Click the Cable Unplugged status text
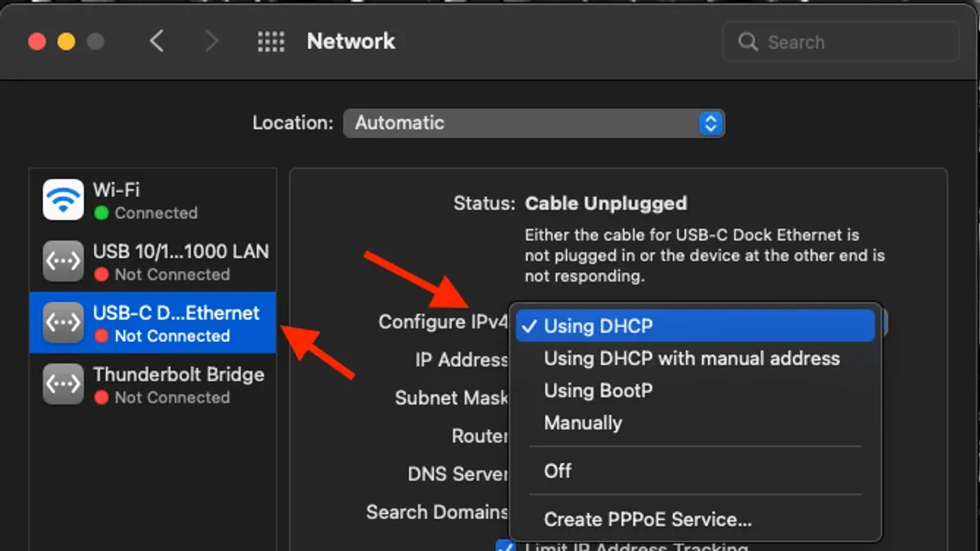Screen dimensions: 980x551 pyautogui.click(x=606, y=203)
